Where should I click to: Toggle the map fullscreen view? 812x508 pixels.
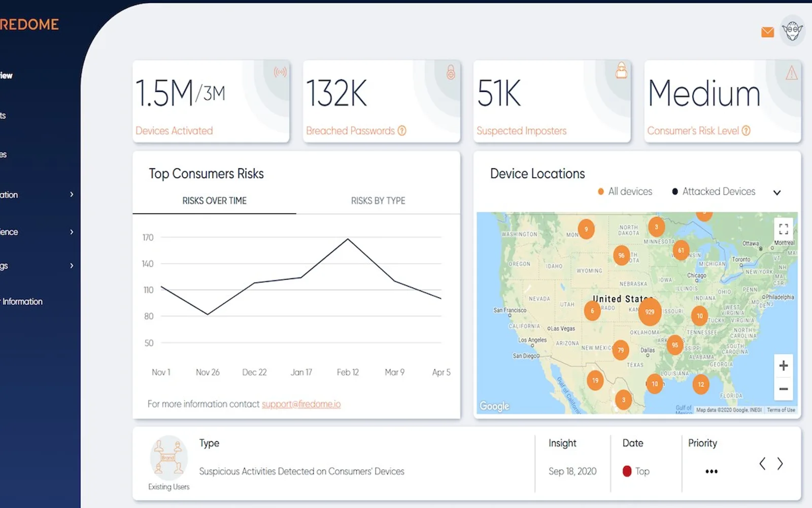click(784, 229)
